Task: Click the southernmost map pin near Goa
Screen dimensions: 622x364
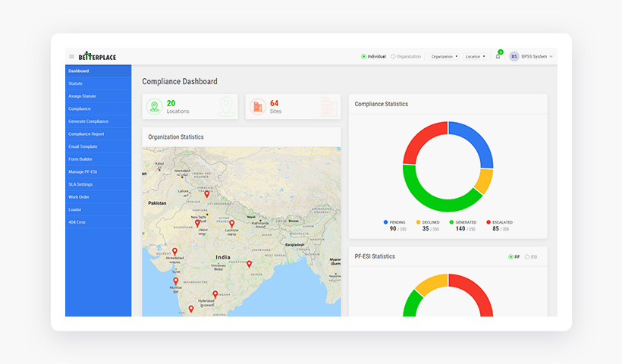Action: click(x=191, y=309)
